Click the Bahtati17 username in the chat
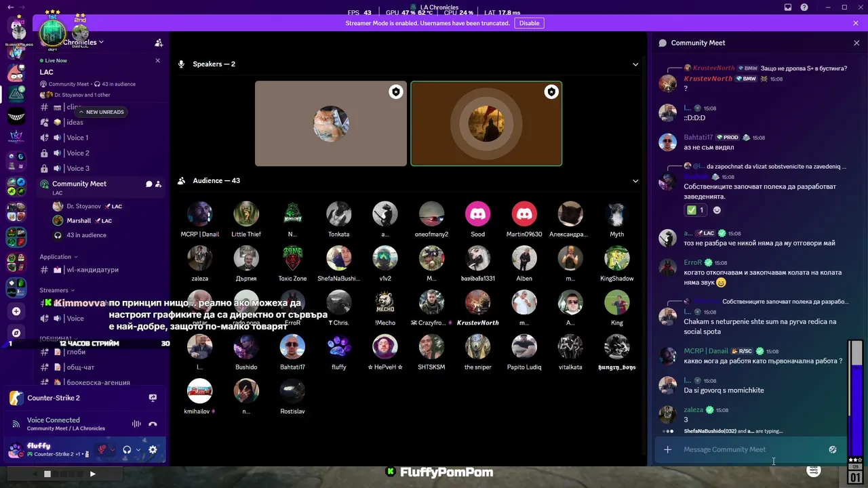This screenshot has width=868, height=488. pyautogui.click(x=698, y=138)
